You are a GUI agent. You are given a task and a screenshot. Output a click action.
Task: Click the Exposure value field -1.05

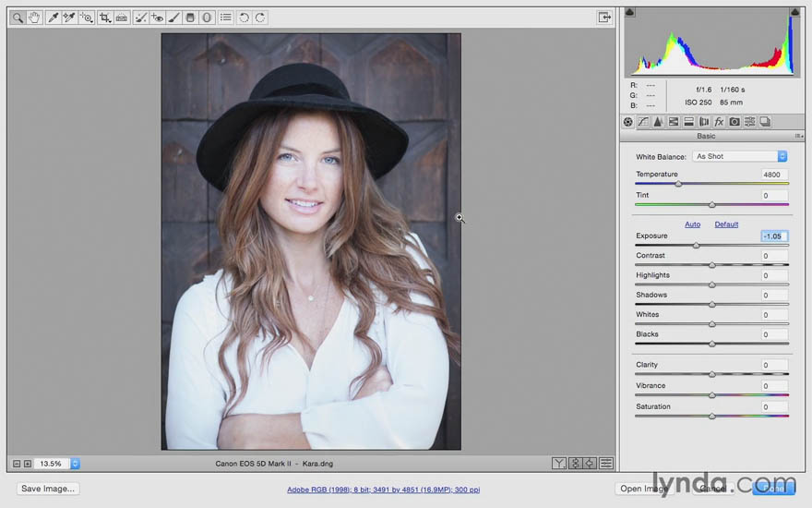tap(774, 236)
